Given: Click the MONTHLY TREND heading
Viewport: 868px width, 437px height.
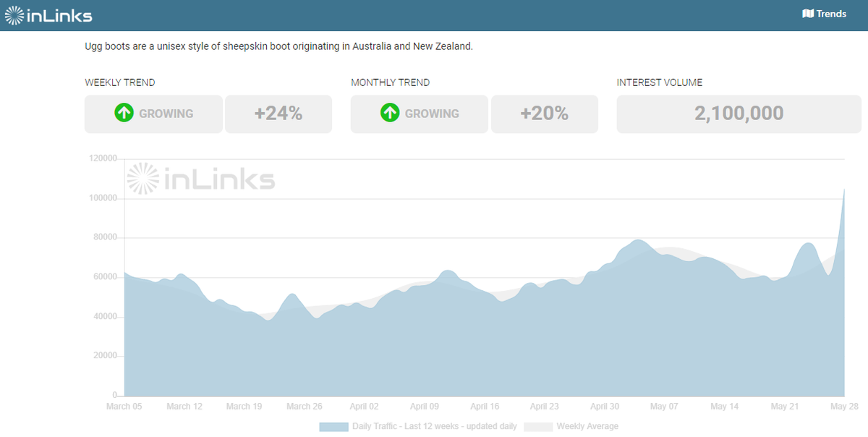Looking at the screenshot, I should tap(390, 82).
